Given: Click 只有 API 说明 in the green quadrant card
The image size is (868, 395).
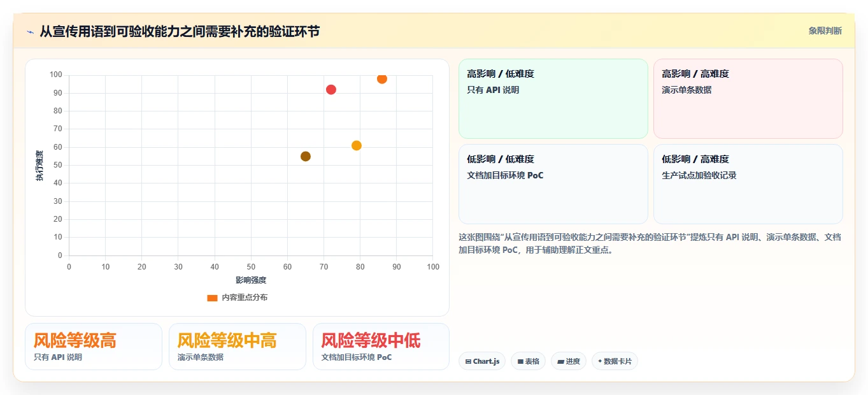Looking at the screenshot, I should 493,90.
